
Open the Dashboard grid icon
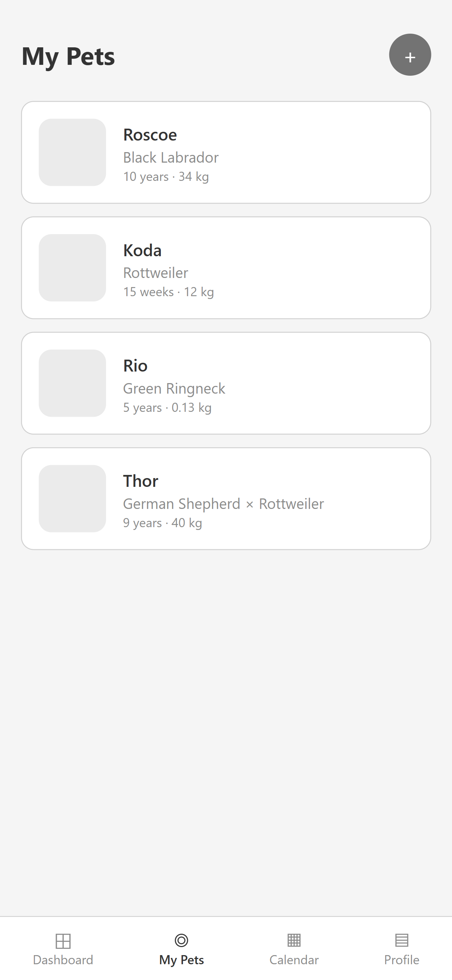click(x=63, y=941)
